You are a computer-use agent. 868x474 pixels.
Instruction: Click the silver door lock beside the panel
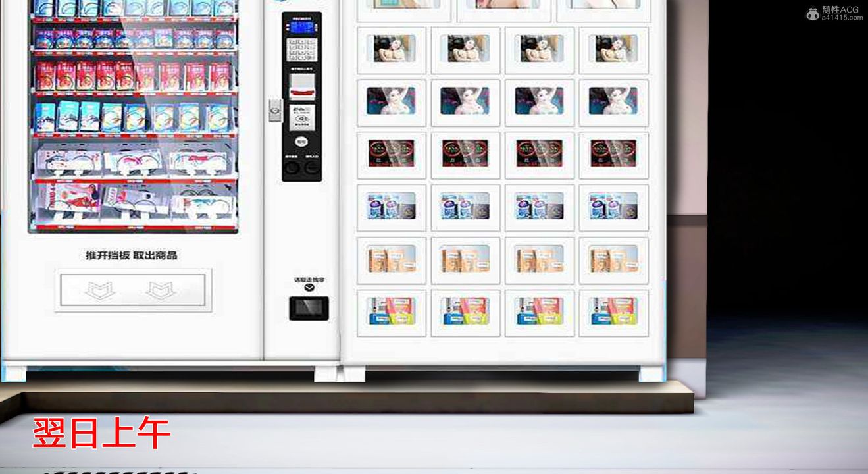coord(275,110)
